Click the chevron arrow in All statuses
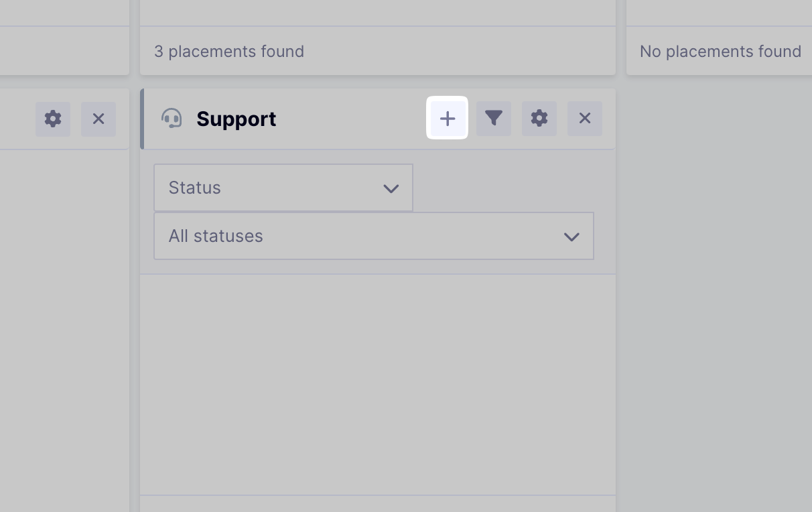This screenshot has width=812, height=512. [571, 237]
